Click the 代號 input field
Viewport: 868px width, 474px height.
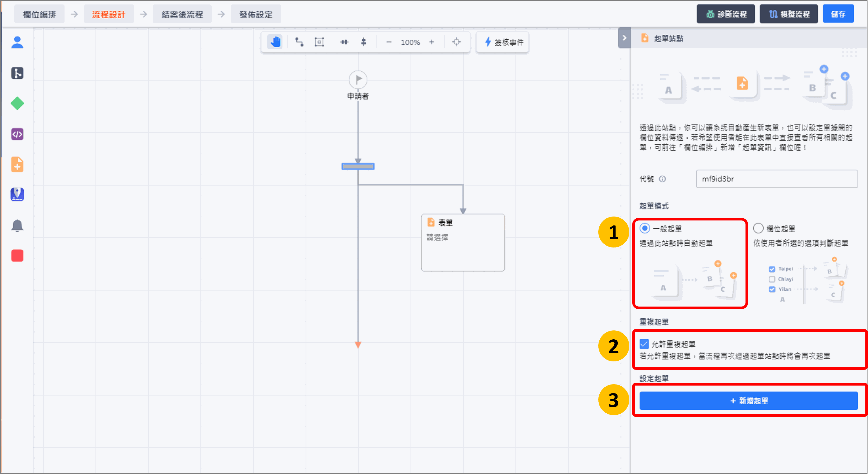coord(776,179)
